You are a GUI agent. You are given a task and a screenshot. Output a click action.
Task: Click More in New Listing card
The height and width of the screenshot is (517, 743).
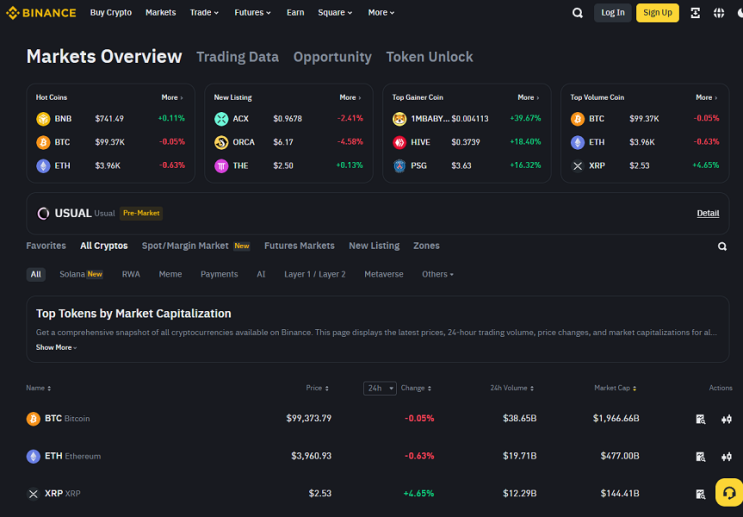350,98
